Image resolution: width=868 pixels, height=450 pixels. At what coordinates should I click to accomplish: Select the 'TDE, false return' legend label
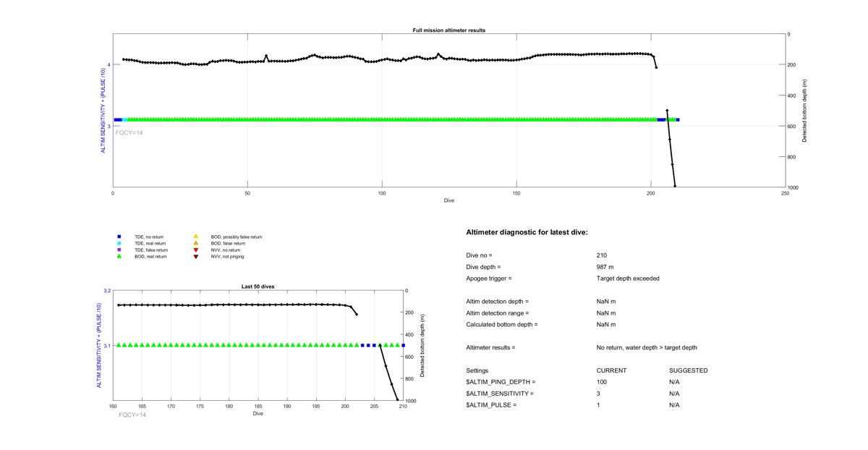pyautogui.click(x=150, y=250)
